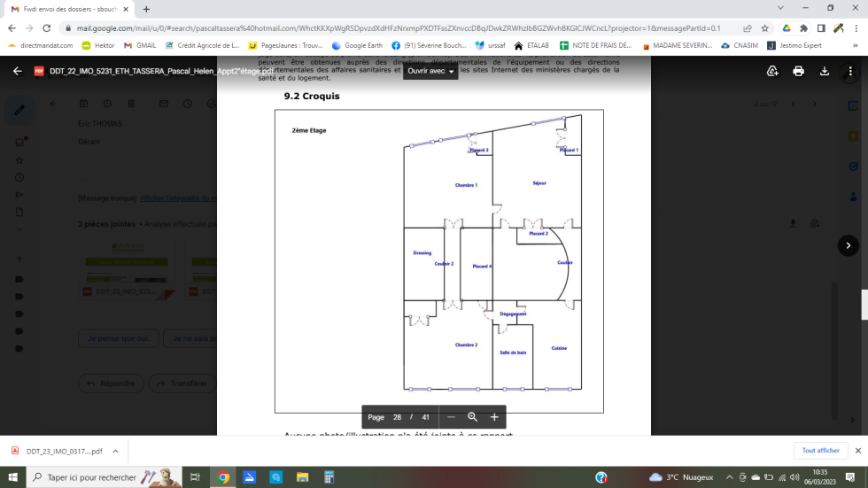Open Chrome menu three dots
Image resolution: width=868 pixels, height=488 pixels.
coord(856,28)
